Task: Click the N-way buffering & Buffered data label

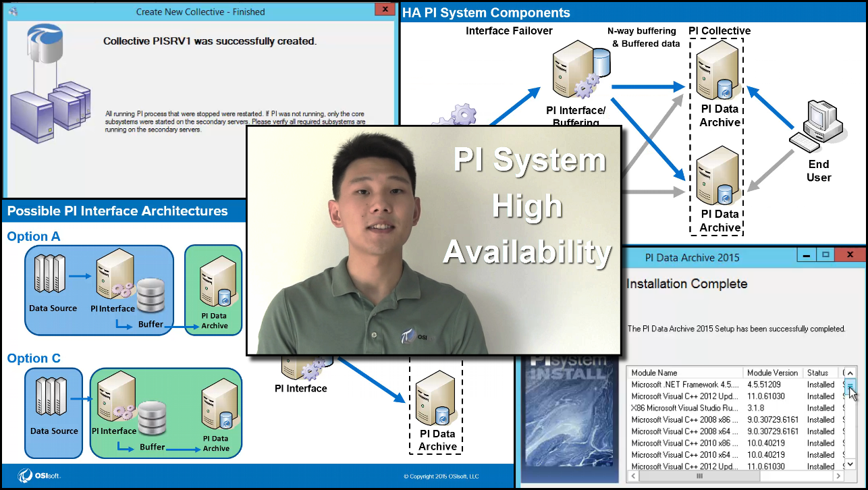Action: click(643, 37)
